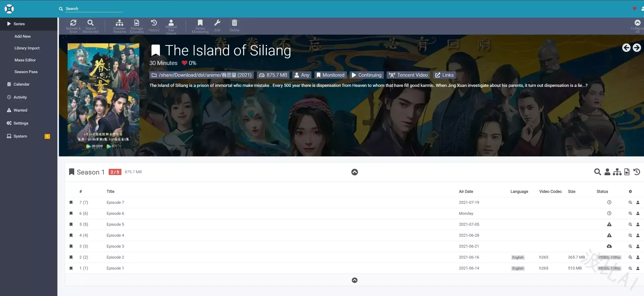The width and height of the screenshot is (644, 296).
Task: Click missing warning icon of Episode 5
Action: tap(609, 224)
